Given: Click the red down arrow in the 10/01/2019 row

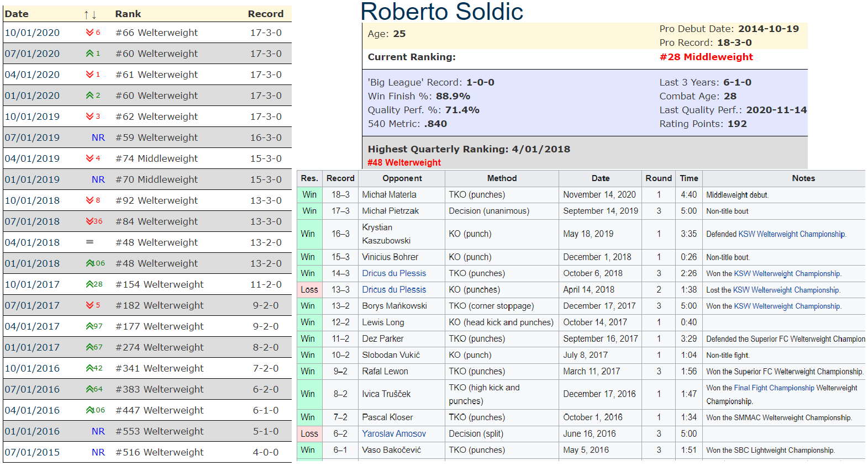Looking at the screenshot, I should click(x=90, y=116).
